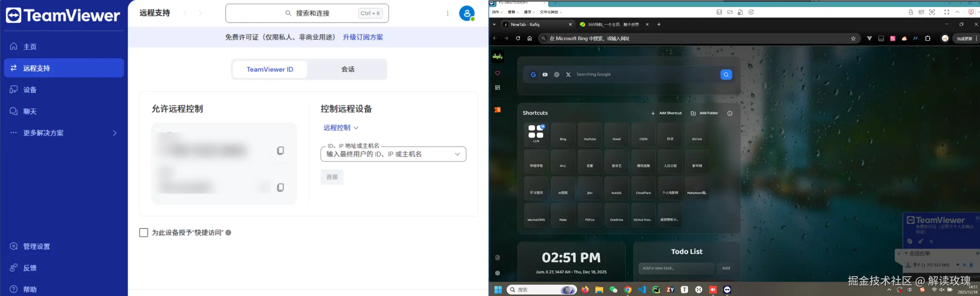Open the browser tab list down arrow

tap(494, 25)
